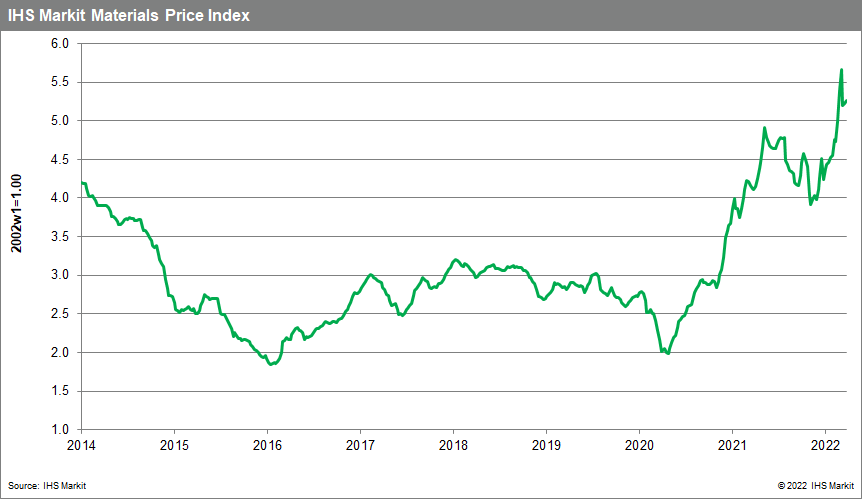The image size is (866, 500).
Task: Select the 2018 label on the x-axis
Action: (453, 444)
